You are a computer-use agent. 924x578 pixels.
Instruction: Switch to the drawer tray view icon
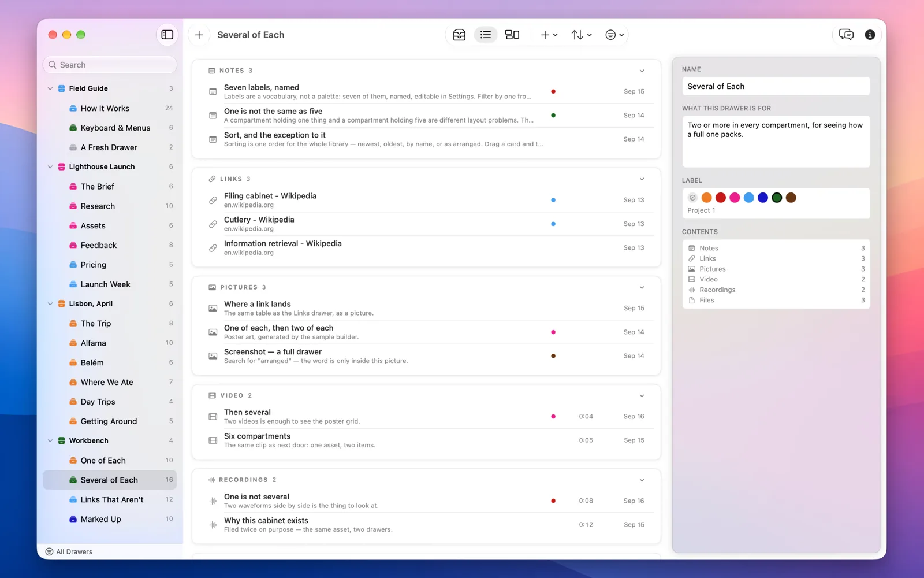tap(459, 35)
